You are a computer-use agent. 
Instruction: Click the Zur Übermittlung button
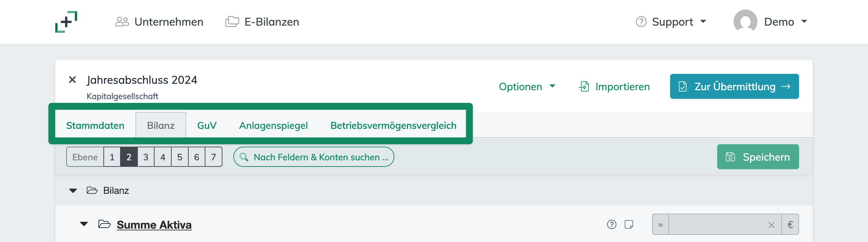734,86
